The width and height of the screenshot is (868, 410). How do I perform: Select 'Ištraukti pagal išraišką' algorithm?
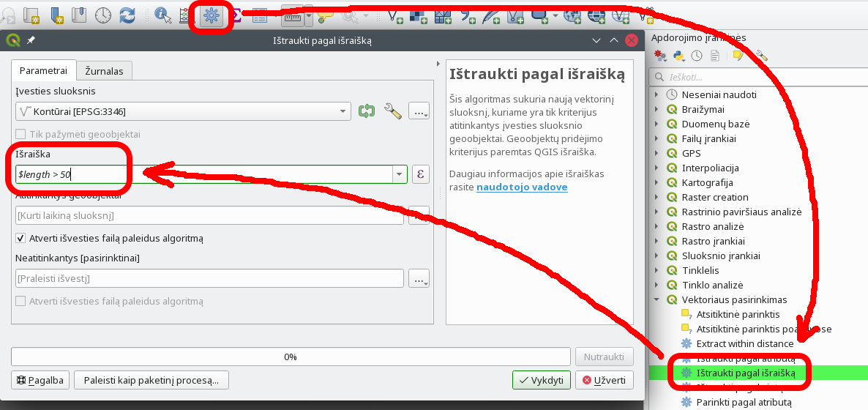point(745,373)
